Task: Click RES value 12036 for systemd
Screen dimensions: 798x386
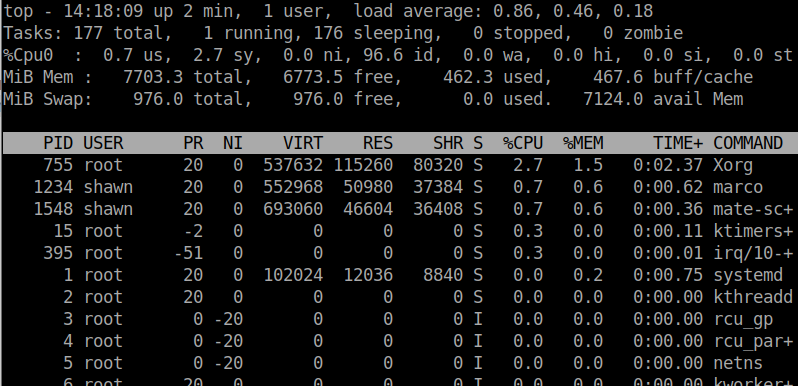Action: point(368,274)
